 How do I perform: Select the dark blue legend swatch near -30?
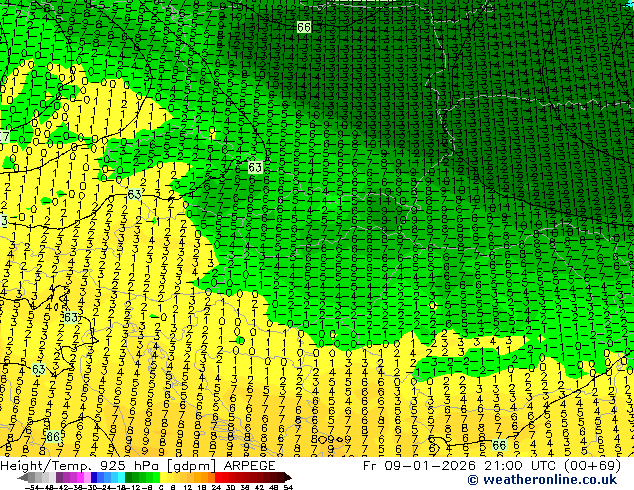coord(94,477)
